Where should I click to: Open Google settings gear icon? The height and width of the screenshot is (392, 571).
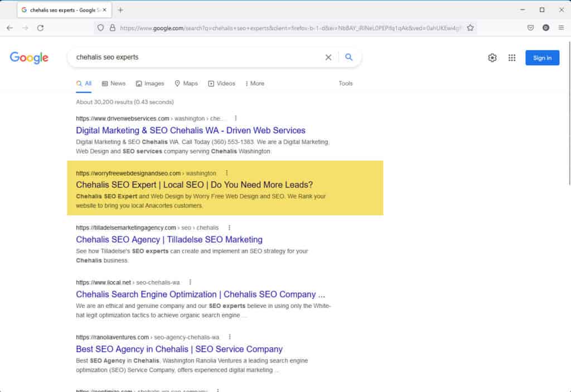[x=492, y=57]
